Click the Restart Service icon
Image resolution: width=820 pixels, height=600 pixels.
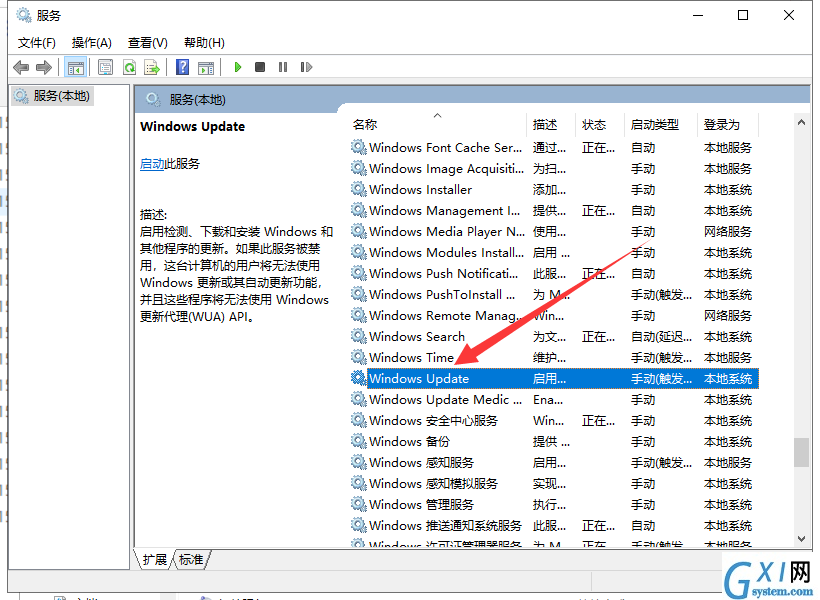tap(306, 67)
